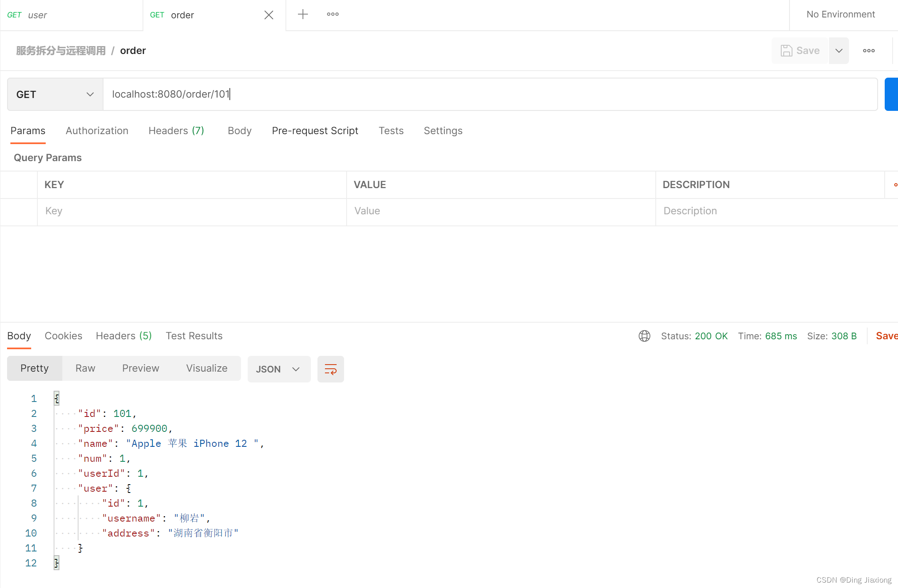This screenshot has height=588, width=898.
Task: Open tab options three-dot menu
Action: click(x=333, y=15)
